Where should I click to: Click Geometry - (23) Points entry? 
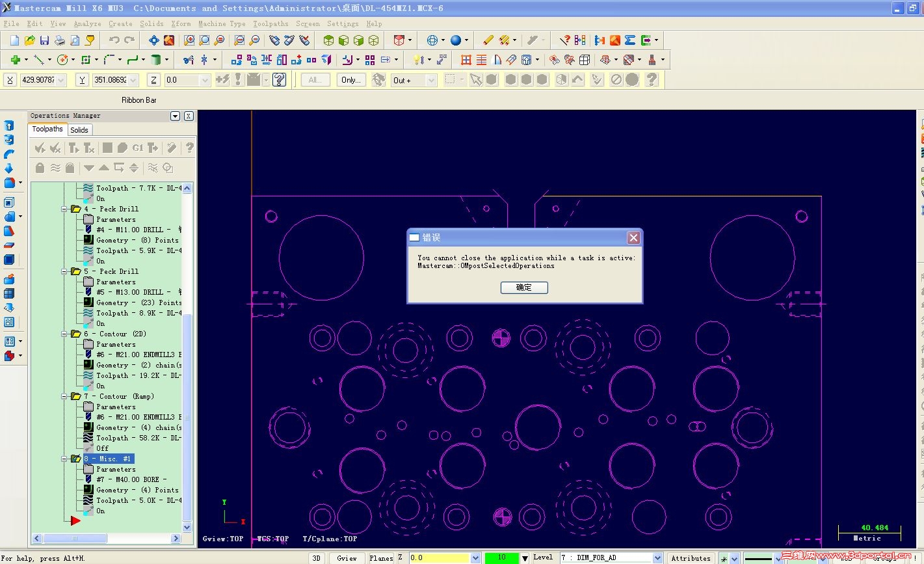[139, 302]
